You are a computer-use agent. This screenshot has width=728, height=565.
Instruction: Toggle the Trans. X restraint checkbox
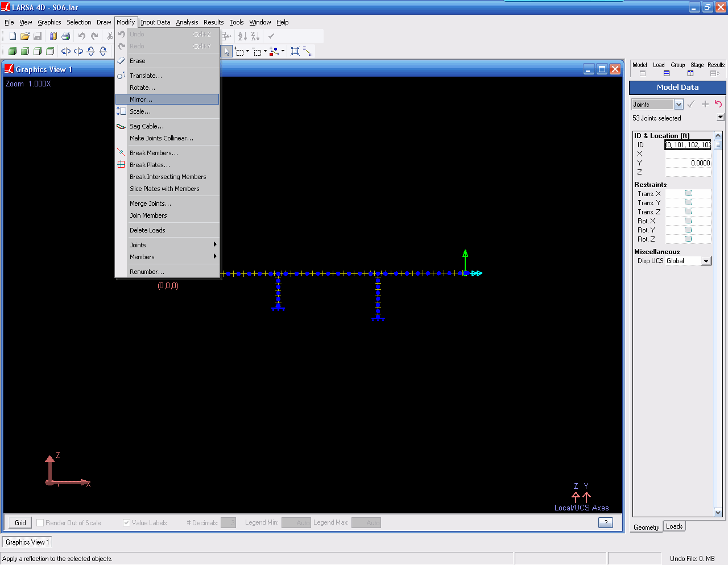pos(688,193)
